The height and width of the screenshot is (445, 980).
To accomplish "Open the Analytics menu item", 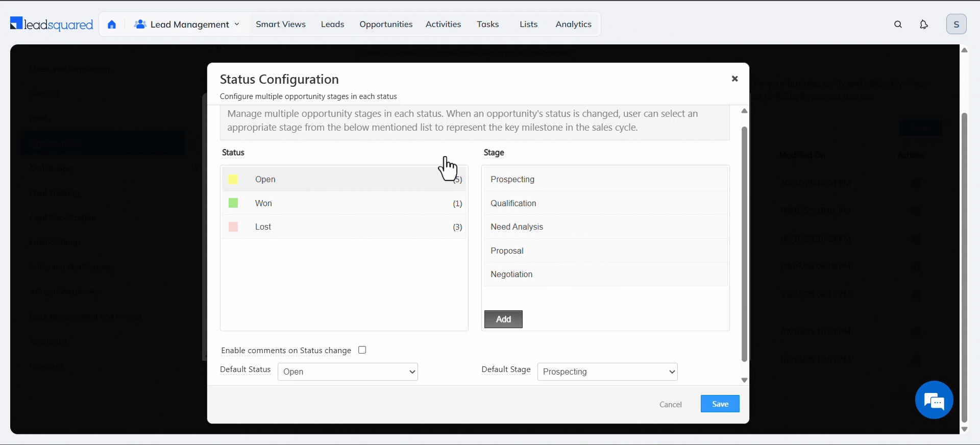I will [573, 24].
